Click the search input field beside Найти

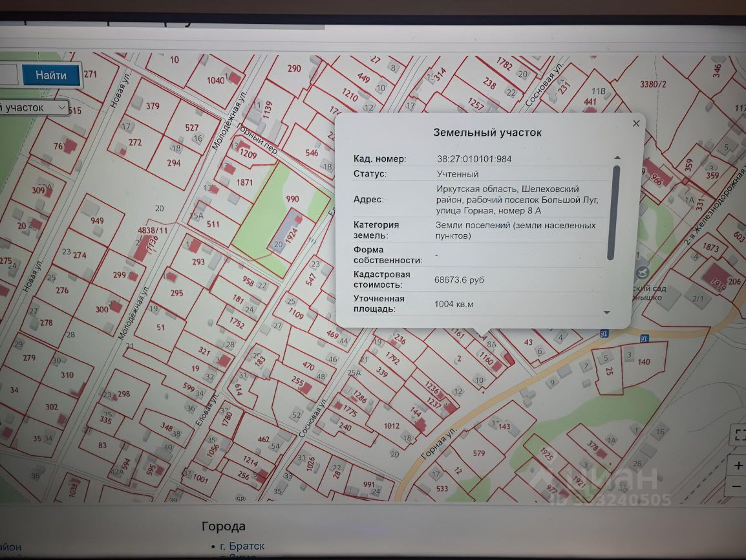click(8, 75)
